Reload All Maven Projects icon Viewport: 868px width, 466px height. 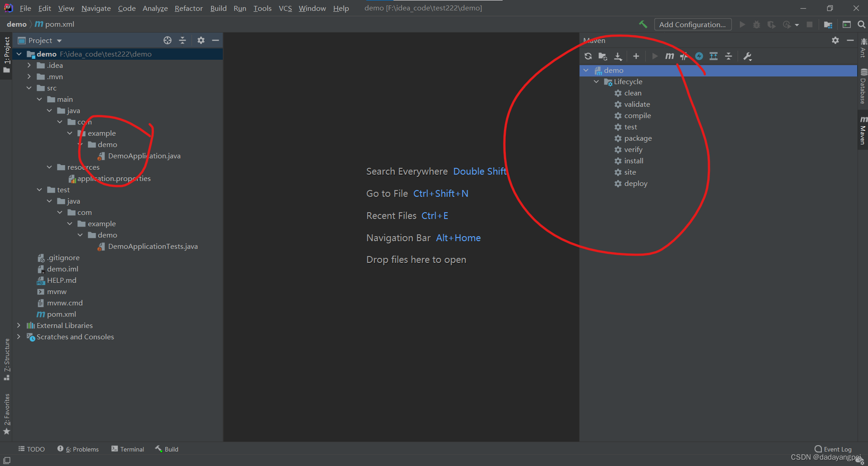[588, 56]
